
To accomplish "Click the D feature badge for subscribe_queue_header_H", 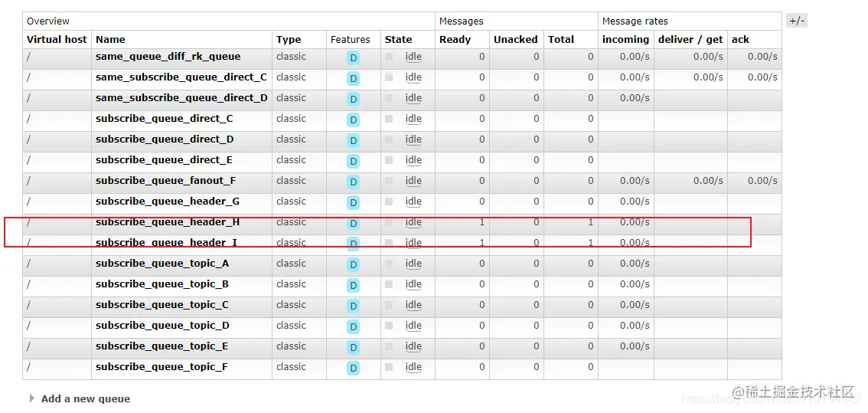I will 353,224.
